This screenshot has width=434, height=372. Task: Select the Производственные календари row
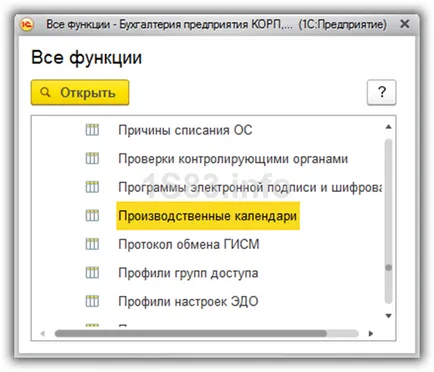[208, 216]
